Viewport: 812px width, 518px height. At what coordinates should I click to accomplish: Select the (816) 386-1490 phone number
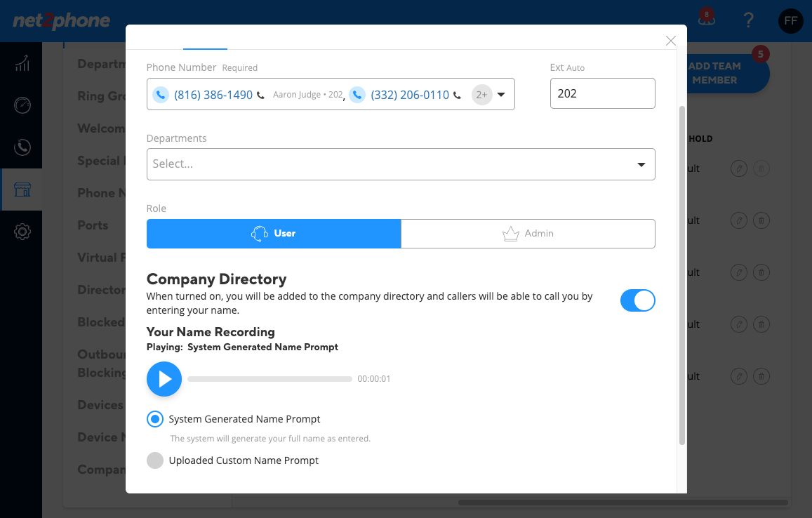pos(213,95)
